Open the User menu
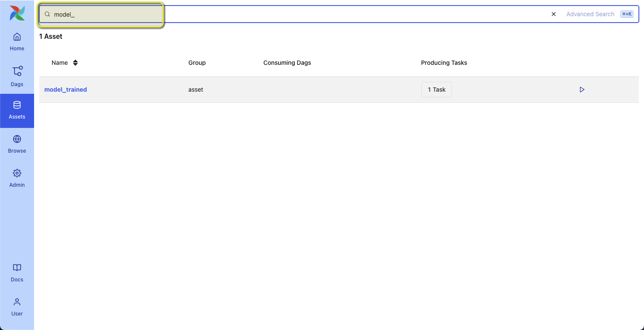 point(17,307)
